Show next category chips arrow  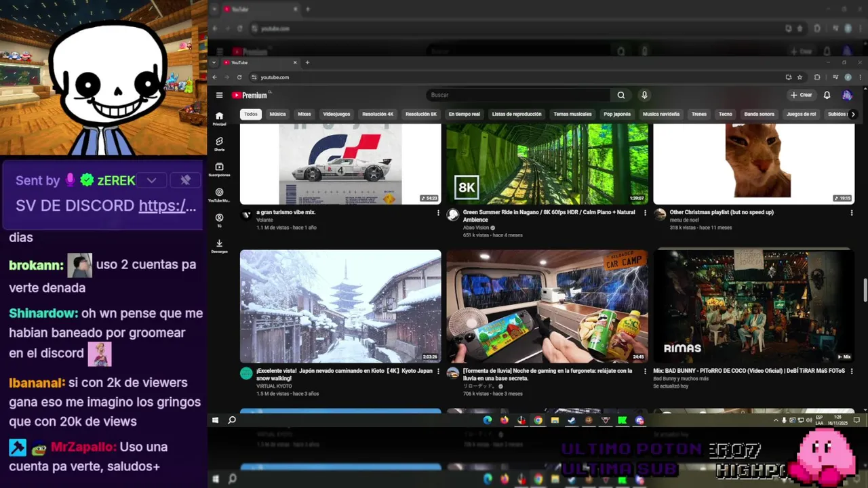(853, 115)
